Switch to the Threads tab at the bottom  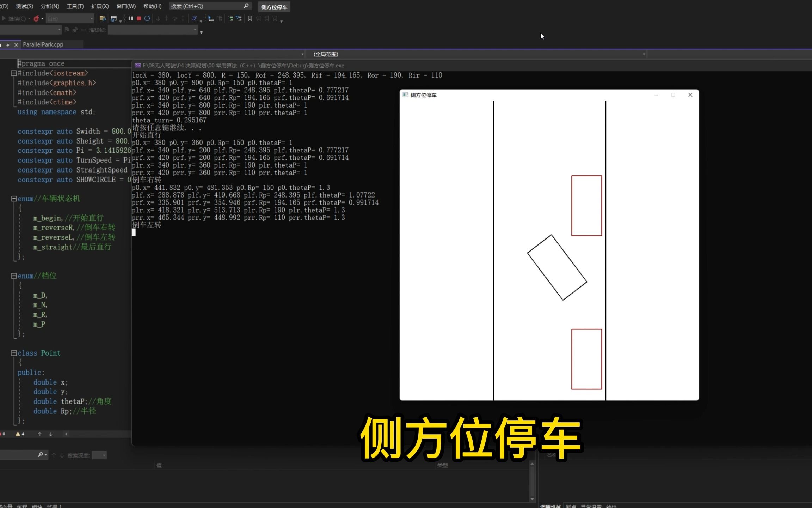click(x=22, y=506)
